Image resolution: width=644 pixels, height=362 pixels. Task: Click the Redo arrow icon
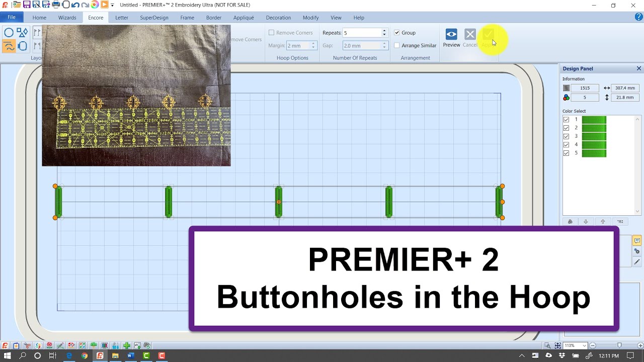coord(85,5)
